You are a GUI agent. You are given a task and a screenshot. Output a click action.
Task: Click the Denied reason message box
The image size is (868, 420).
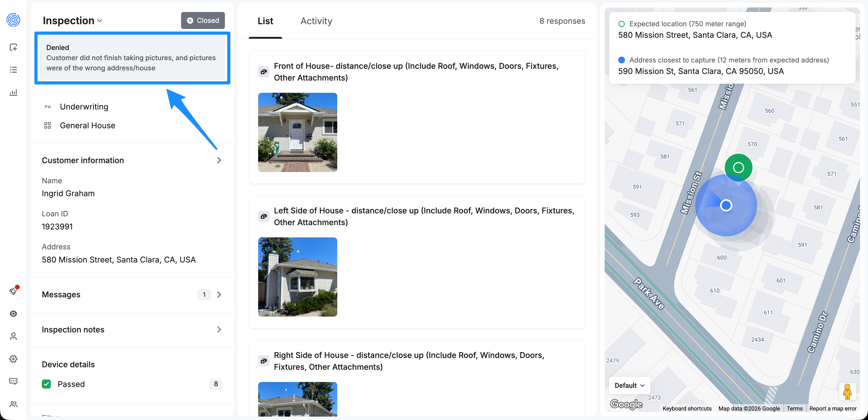coord(132,58)
